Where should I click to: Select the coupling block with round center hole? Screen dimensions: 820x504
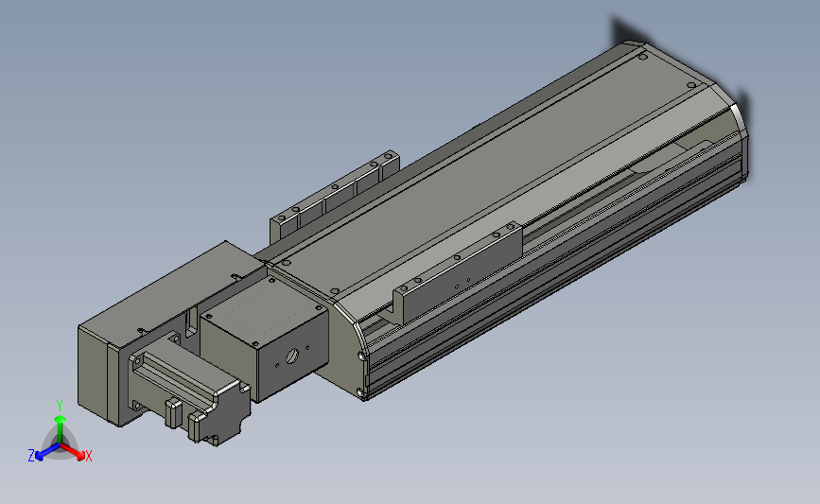[264, 339]
